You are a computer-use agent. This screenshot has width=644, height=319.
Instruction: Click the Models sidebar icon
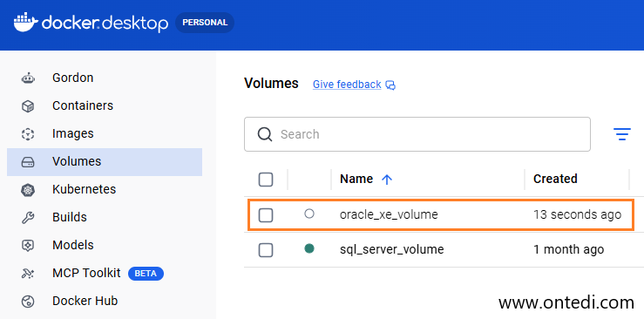28,246
